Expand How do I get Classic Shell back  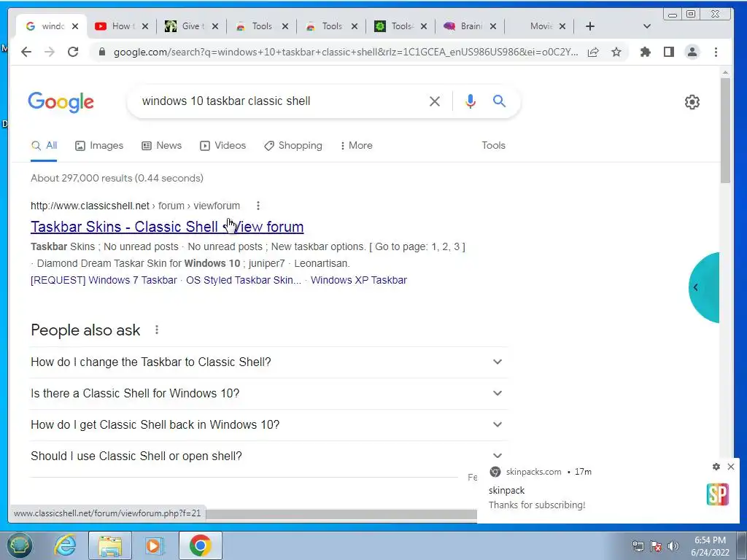coord(268,425)
